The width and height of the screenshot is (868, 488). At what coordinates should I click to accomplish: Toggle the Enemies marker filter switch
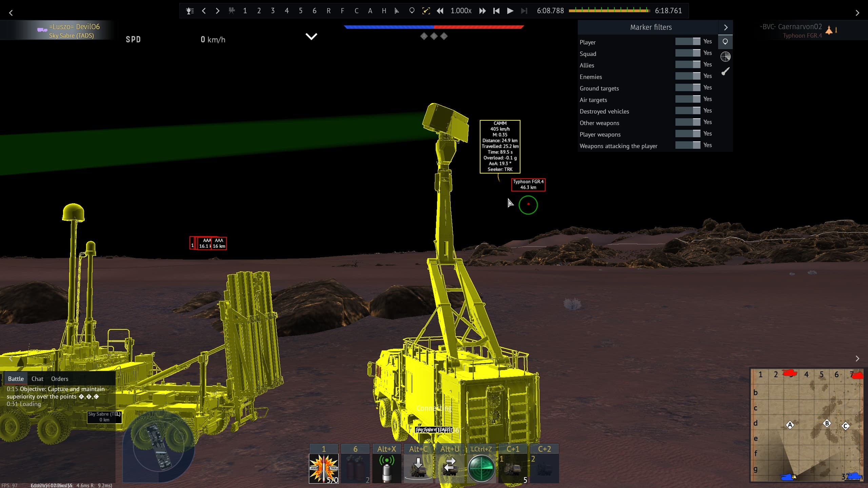coord(688,76)
